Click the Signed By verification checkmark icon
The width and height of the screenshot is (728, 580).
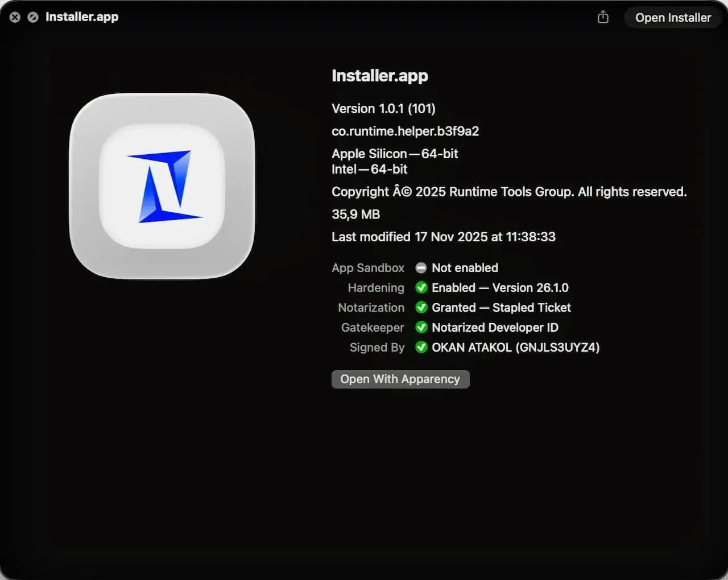(x=421, y=347)
